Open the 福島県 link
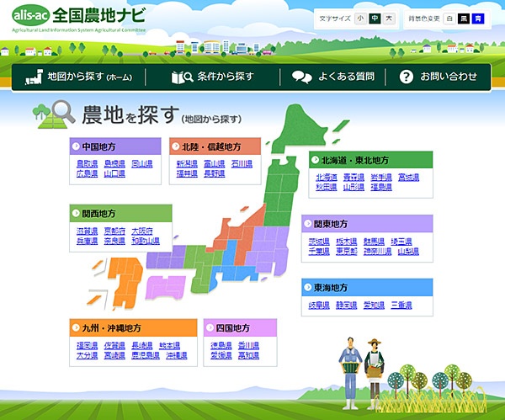Screen dimensions: 505x420 381,187
